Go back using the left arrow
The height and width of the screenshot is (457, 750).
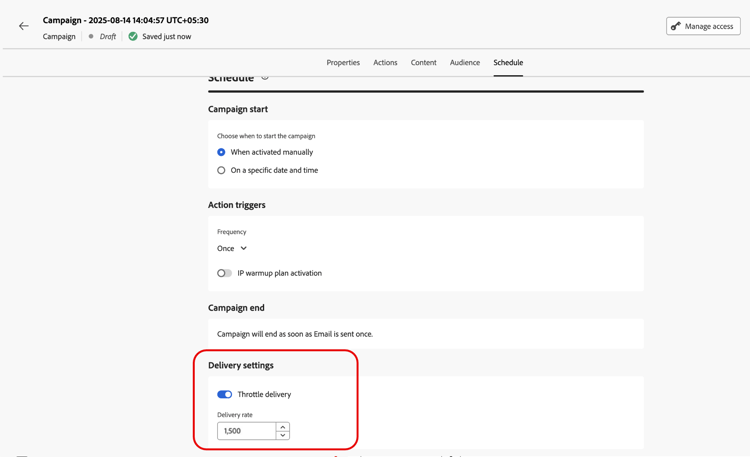pyautogui.click(x=24, y=26)
